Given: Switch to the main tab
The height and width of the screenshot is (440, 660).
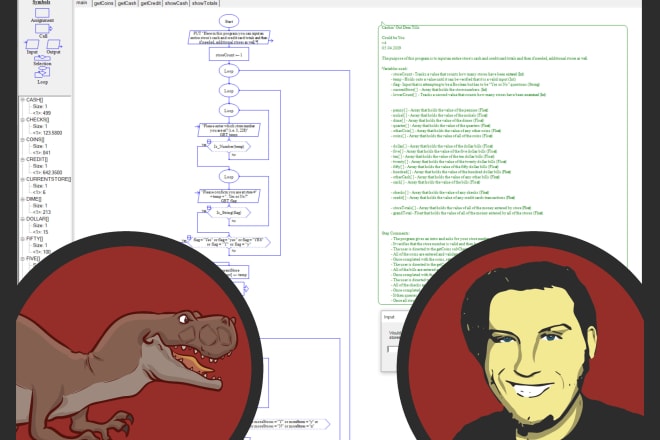Looking at the screenshot, I should 82,3.
